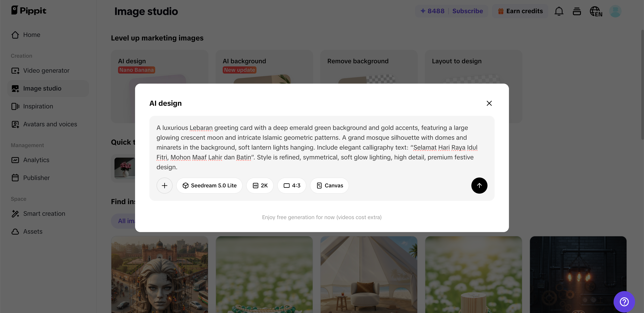Click the page vertical scrollbar
Screen dimensions: 644x313
(x=642, y=85)
